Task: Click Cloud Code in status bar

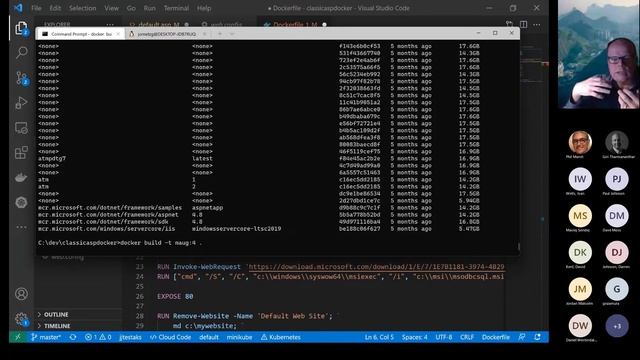Action: pyautogui.click(x=170, y=337)
